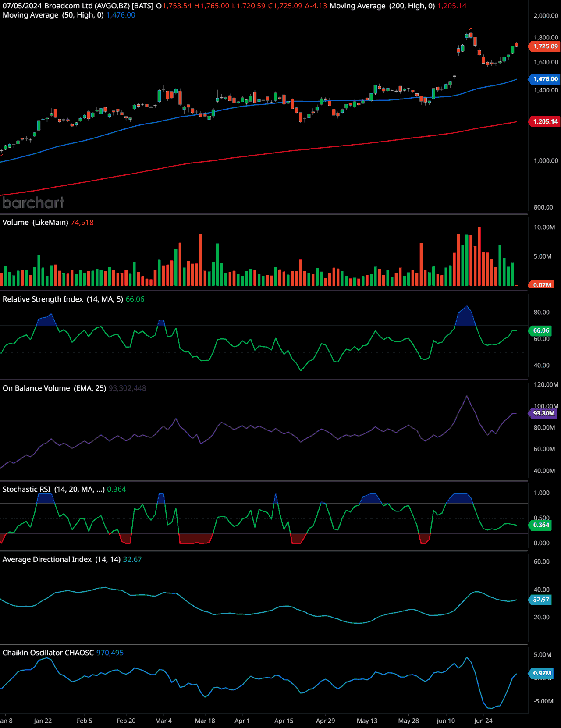Click the 120.00M OBV axis label
This screenshot has width=561, height=728.
click(546, 384)
